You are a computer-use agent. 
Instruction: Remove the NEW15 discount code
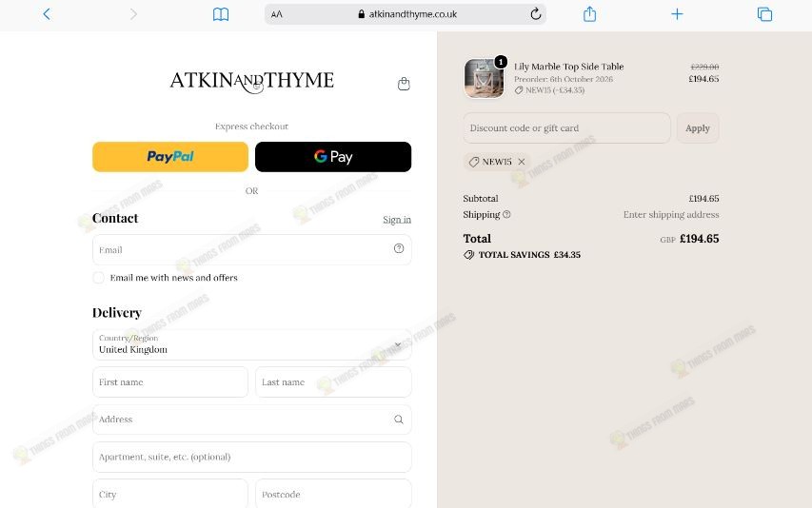(522, 162)
